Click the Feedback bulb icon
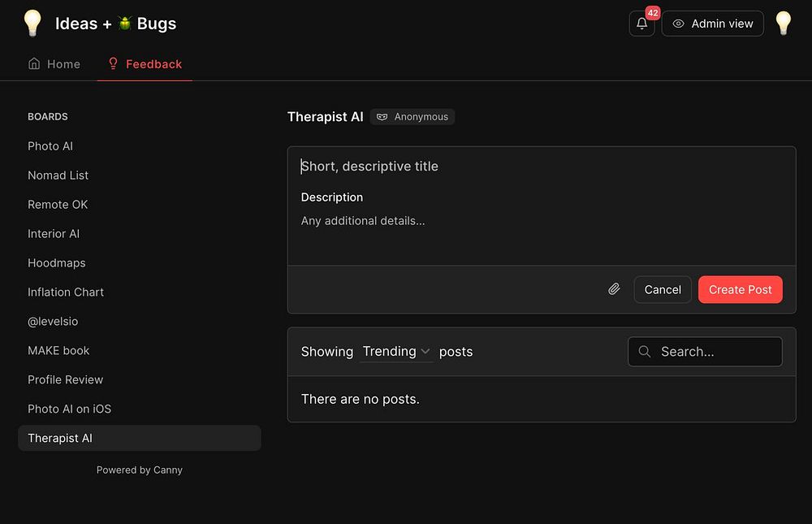Screen dimensions: 812x524 tap(113, 63)
